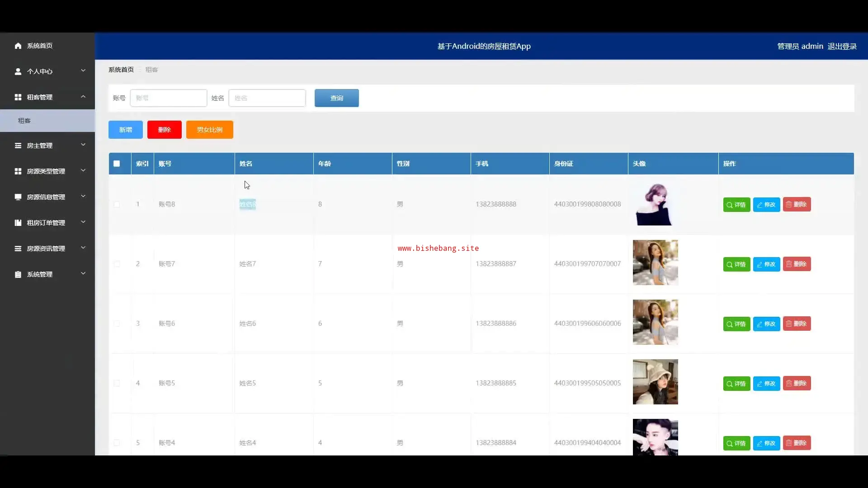Viewport: 868px width, 488px height.
Task: Expand the 房源资讯管理 chevron arrow
Action: coord(83,248)
